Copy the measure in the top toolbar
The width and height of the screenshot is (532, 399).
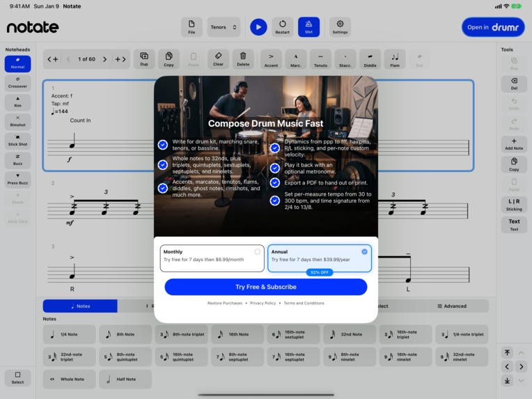click(x=169, y=59)
